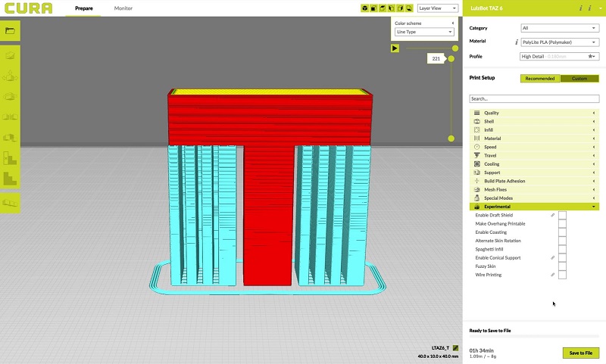This screenshot has width=606, height=364.
Task: Open the Layer View mode dropdown
Action: (438, 8)
